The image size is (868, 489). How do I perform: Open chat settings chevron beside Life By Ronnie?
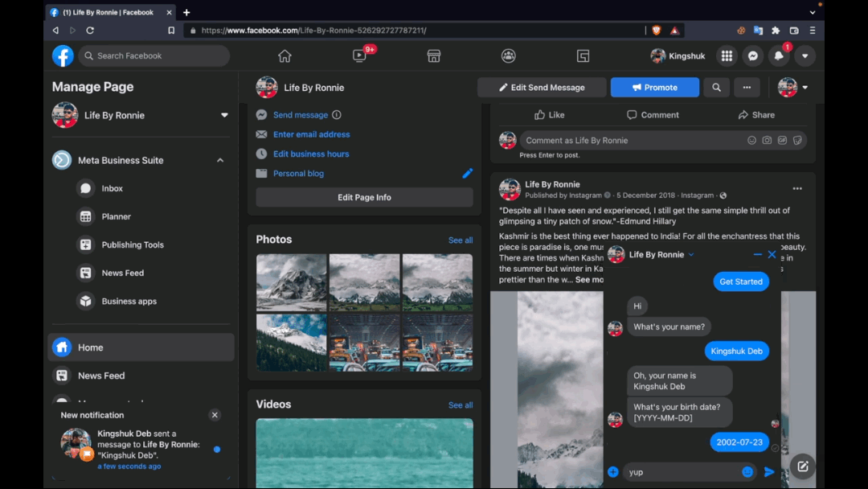pyautogui.click(x=691, y=255)
